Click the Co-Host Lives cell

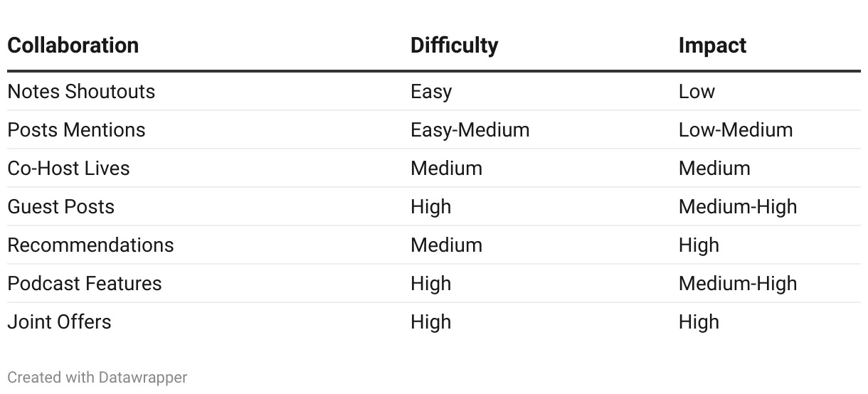(68, 169)
